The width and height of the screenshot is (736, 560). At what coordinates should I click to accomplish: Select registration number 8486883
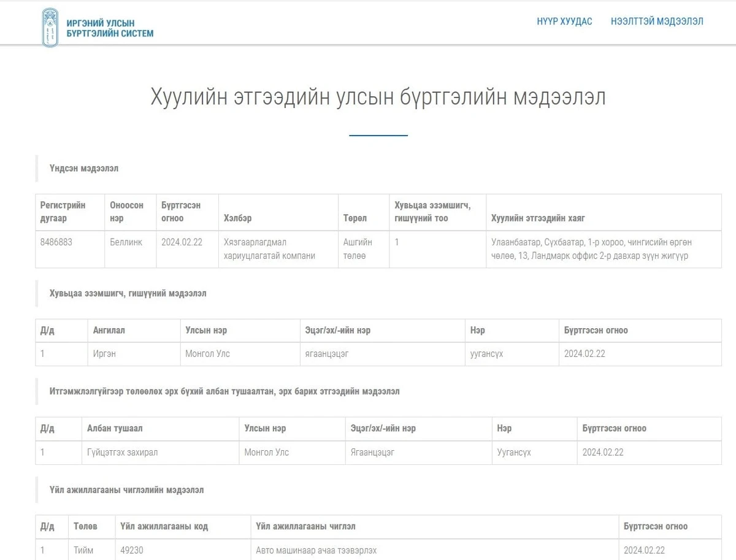tap(56, 242)
